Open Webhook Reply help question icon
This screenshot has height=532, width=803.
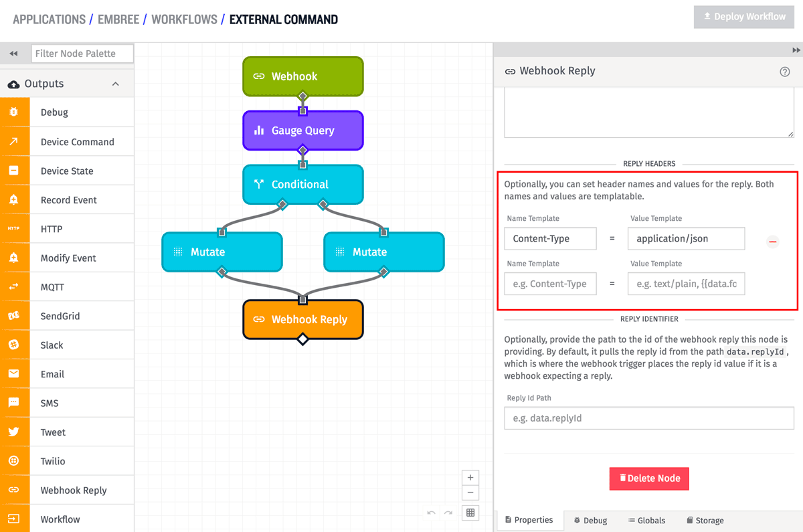pos(785,72)
